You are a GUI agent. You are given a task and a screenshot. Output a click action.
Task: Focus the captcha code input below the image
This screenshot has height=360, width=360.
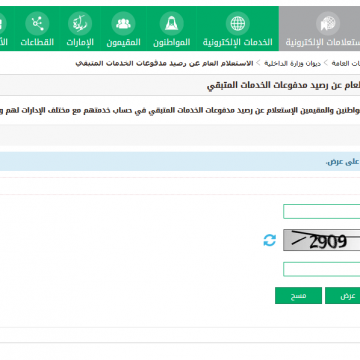click(322, 269)
